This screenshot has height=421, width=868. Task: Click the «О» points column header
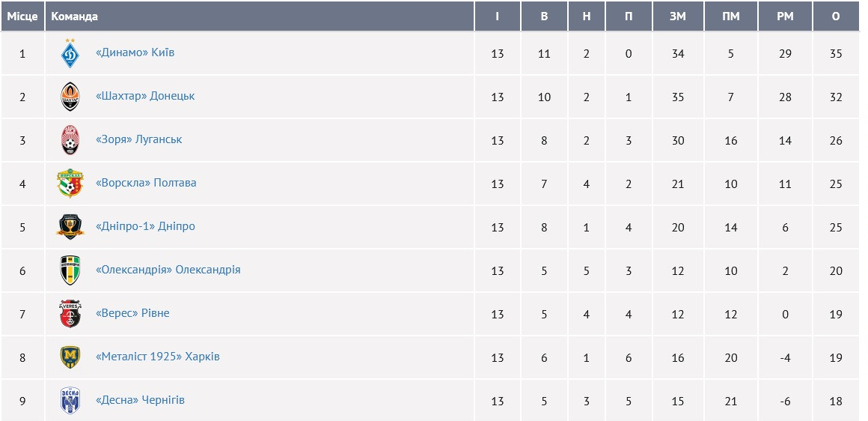coord(836,16)
